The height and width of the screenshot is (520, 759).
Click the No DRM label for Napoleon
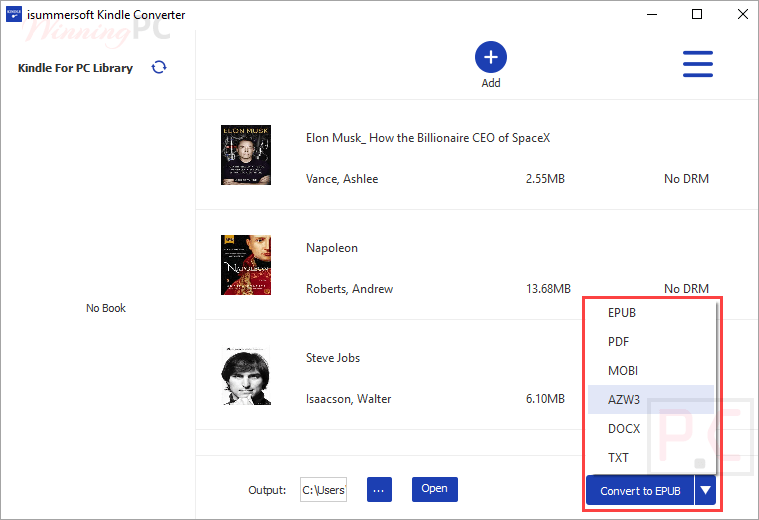(x=686, y=289)
